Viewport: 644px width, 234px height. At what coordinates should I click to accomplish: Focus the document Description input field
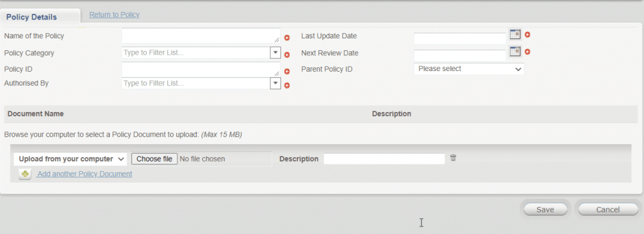(x=384, y=159)
